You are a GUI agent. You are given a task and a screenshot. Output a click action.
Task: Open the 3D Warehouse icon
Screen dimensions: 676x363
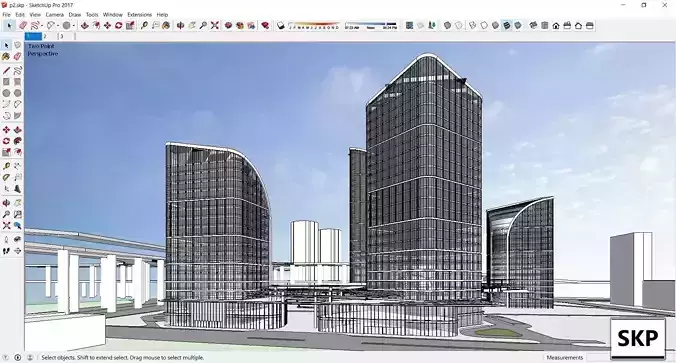tap(228, 26)
